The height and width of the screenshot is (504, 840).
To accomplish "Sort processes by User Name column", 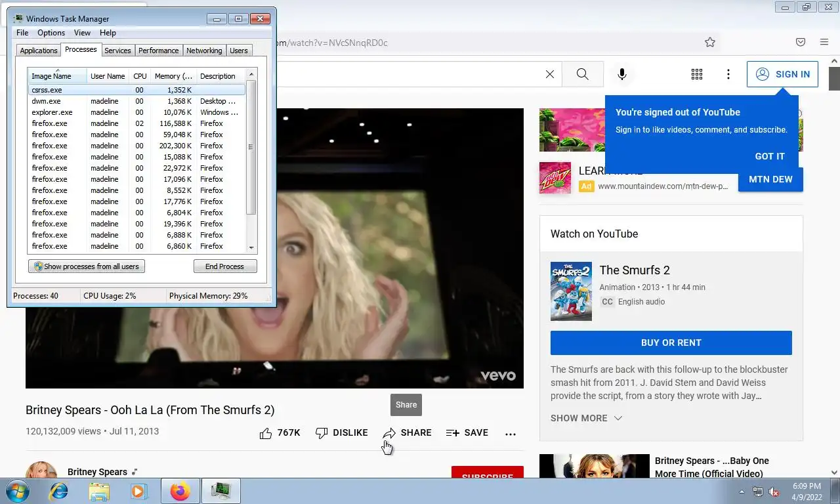I will [x=108, y=76].
